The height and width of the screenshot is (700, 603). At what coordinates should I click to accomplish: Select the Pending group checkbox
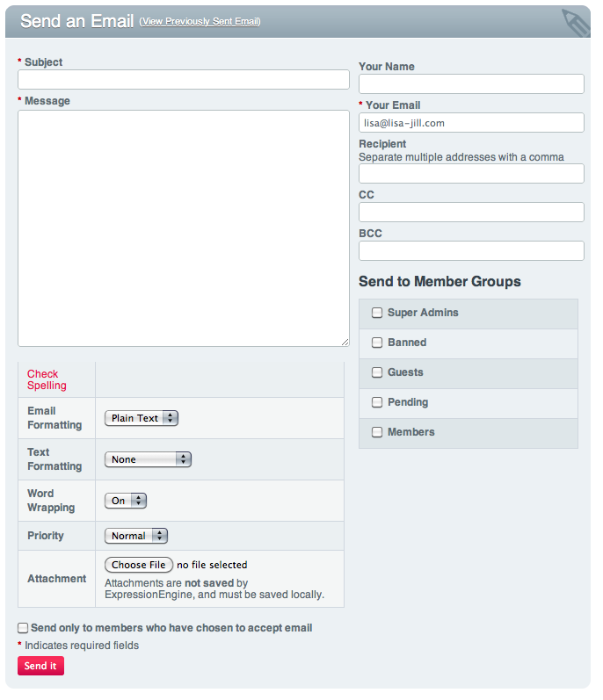tap(377, 402)
